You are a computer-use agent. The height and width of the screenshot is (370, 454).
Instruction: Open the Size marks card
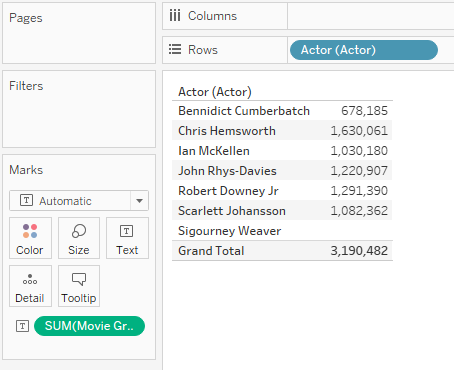pos(79,238)
